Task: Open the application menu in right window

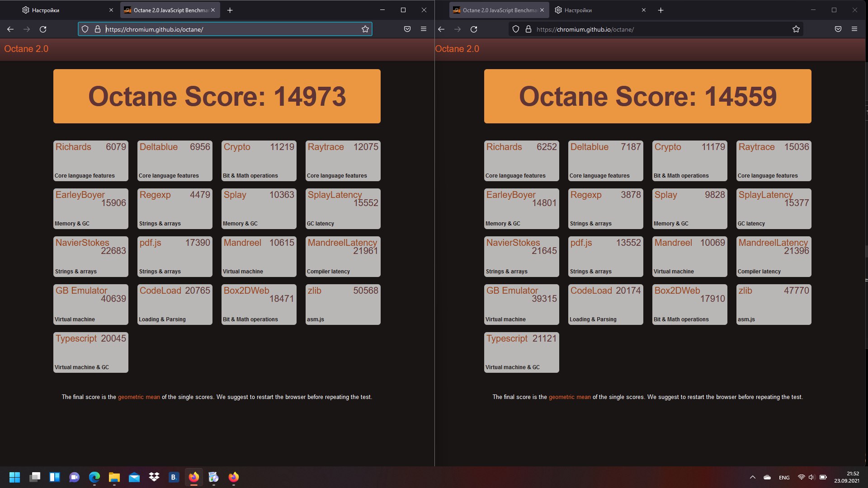Action: [x=854, y=29]
